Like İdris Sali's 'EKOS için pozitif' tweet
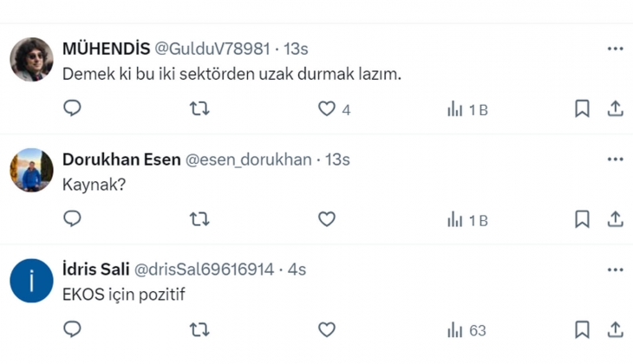 pyautogui.click(x=326, y=330)
